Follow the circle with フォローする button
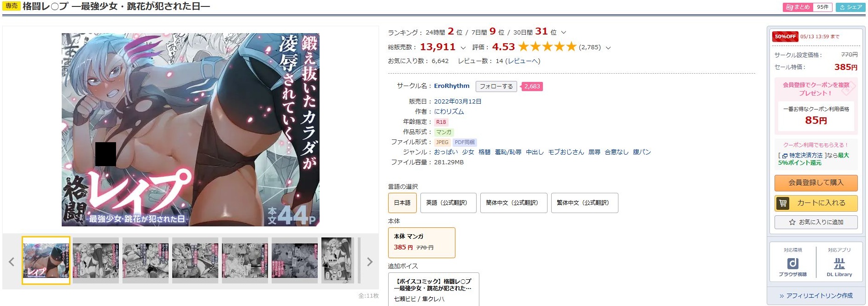Image resolution: width=868 pixels, height=306 pixels. pyautogui.click(x=496, y=87)
